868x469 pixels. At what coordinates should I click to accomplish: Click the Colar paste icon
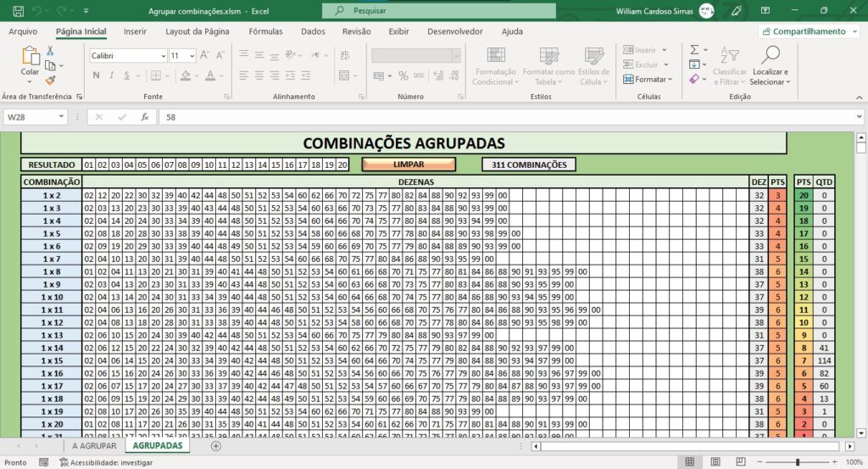(x=30, y=55)
